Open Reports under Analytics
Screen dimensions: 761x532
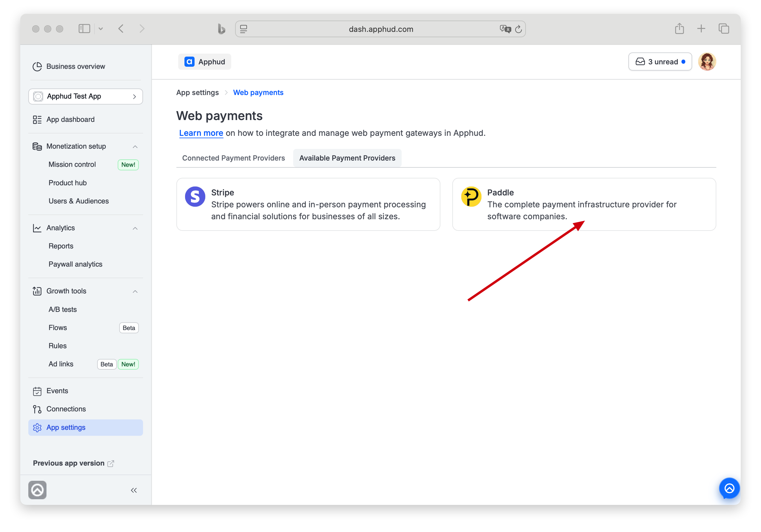coord(61,246)
